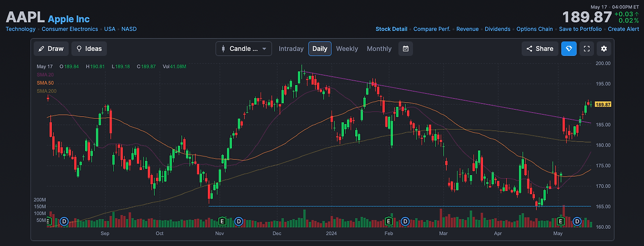
Task: Open the Ideas lightbulb button
Action: (x=89, y=49)
